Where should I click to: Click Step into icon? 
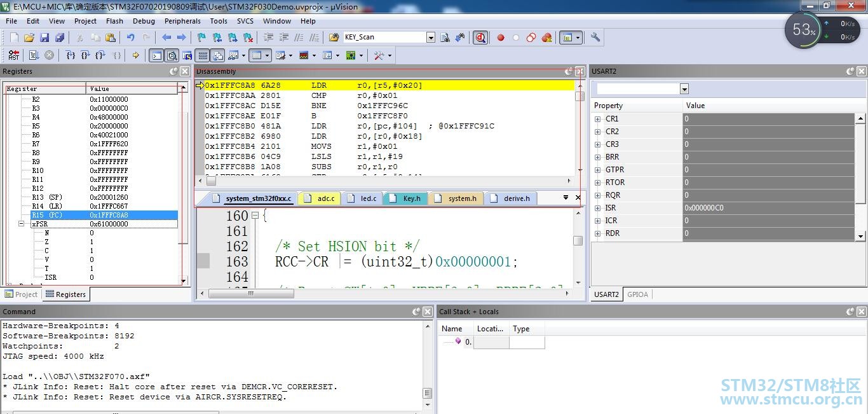(x=71, y=55)
